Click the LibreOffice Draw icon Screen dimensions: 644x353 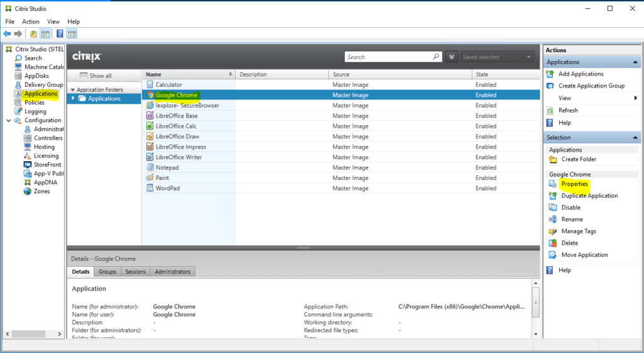click(150, 137)
